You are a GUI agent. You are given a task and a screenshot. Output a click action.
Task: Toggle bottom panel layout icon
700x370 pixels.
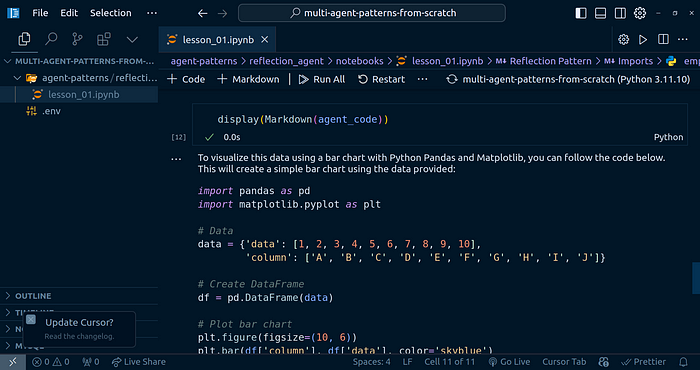(600, 13)
